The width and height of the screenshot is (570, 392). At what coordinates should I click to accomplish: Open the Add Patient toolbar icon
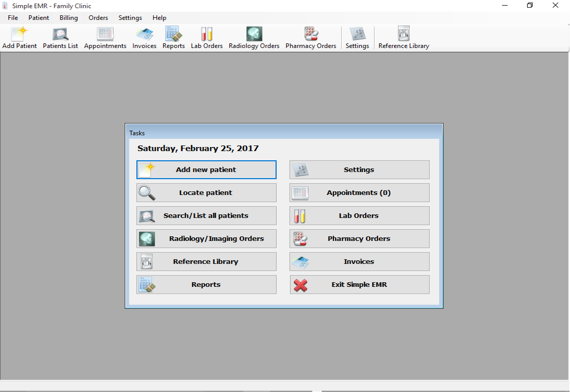pos(19,37)
